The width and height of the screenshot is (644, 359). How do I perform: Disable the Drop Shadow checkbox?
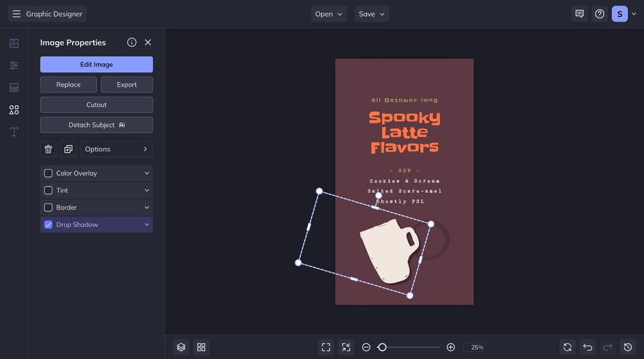point(48,225)
